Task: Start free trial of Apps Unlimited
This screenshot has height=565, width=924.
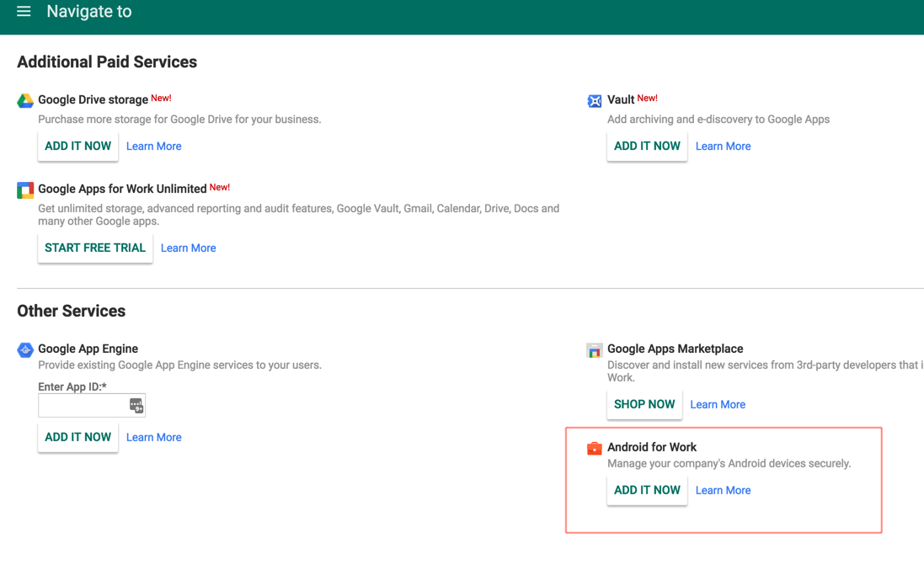Action: [x=95, y=248]
